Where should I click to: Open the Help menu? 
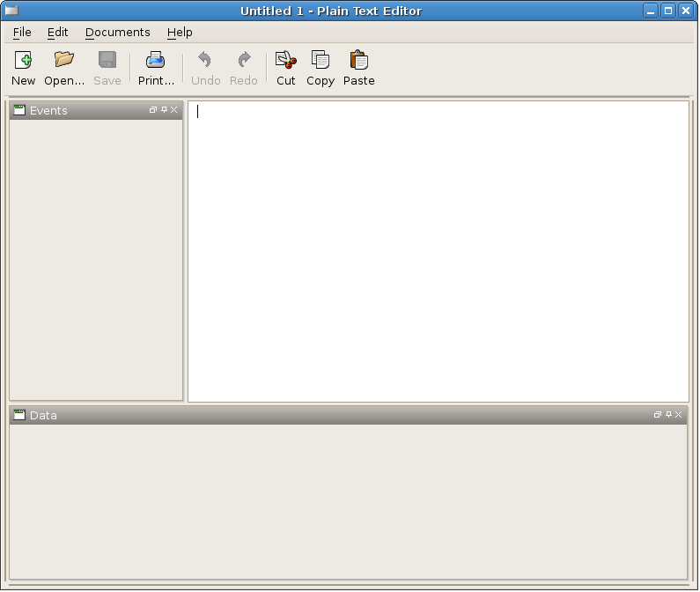180,33
